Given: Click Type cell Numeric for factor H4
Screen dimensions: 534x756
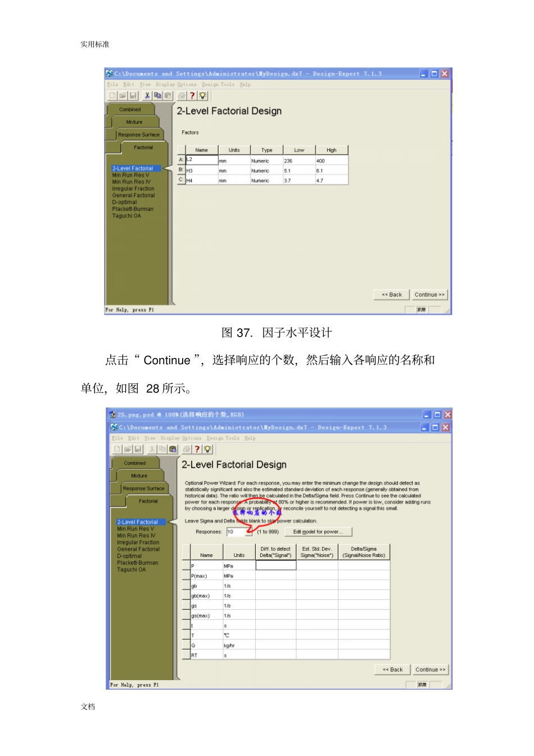Looking at the screenshot, I should 267,181.
